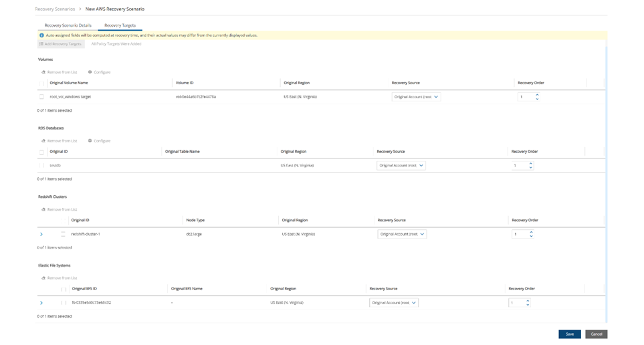Click the info icon in yellow notice banner

[42, 35]
